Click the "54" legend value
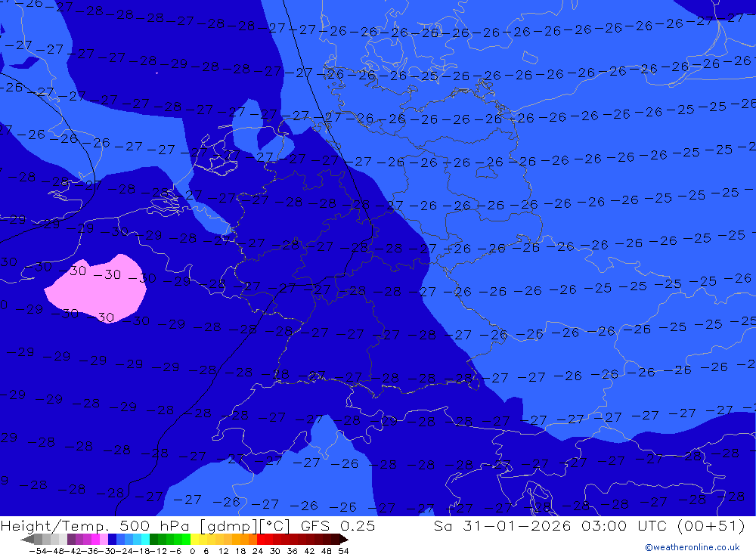This screenshot has width=756, height=554. tap(343, 551)
